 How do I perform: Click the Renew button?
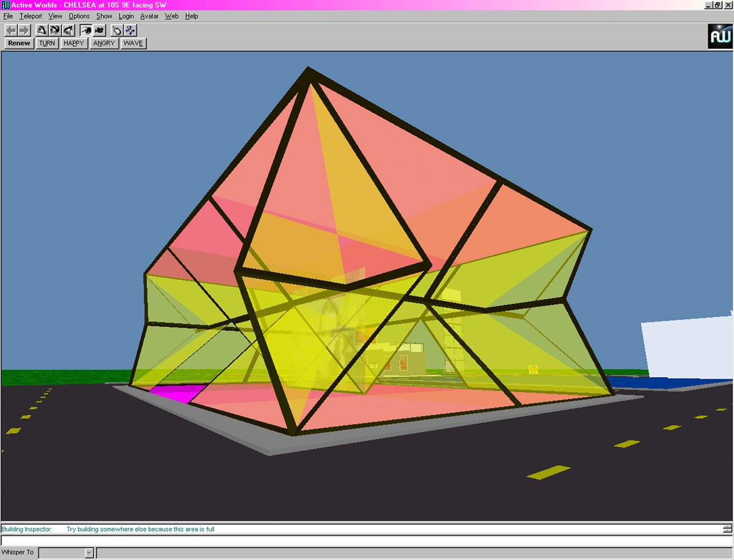[x=19, y=43]
